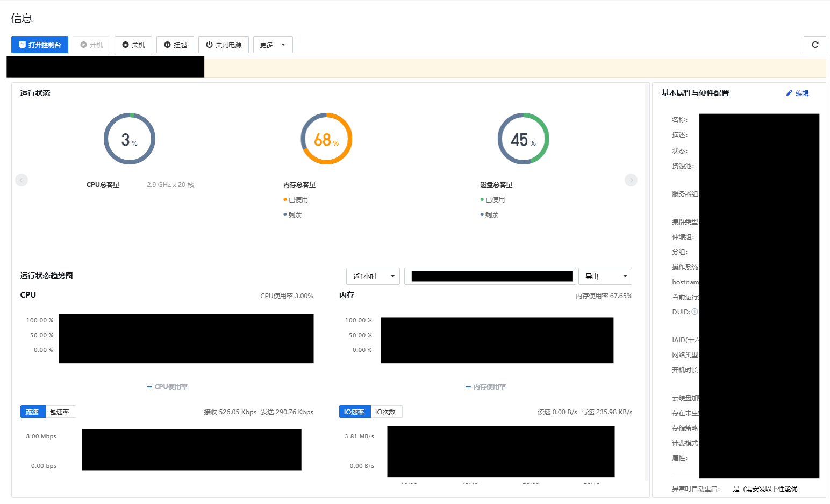Click the greyed-out 开机 power-on icon
The width and height of the screenshot is (830, 504).
click(x=83, y=45)
